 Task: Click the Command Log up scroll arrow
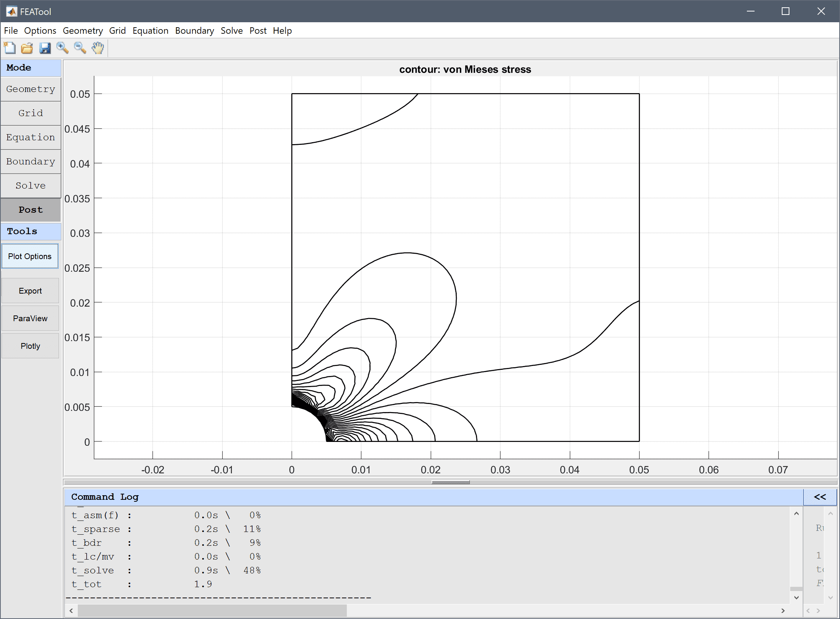[x=796, y=514]
